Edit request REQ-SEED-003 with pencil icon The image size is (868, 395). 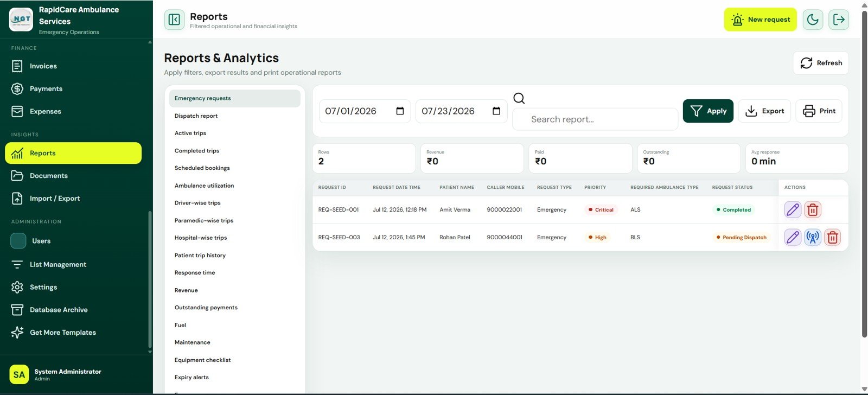793,237
